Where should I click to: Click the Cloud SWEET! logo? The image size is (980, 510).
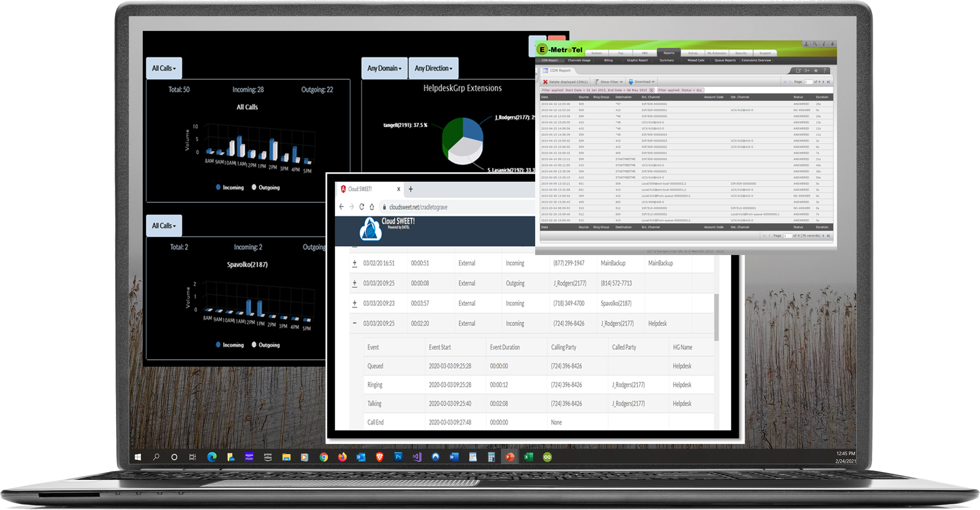pos(387,228)
